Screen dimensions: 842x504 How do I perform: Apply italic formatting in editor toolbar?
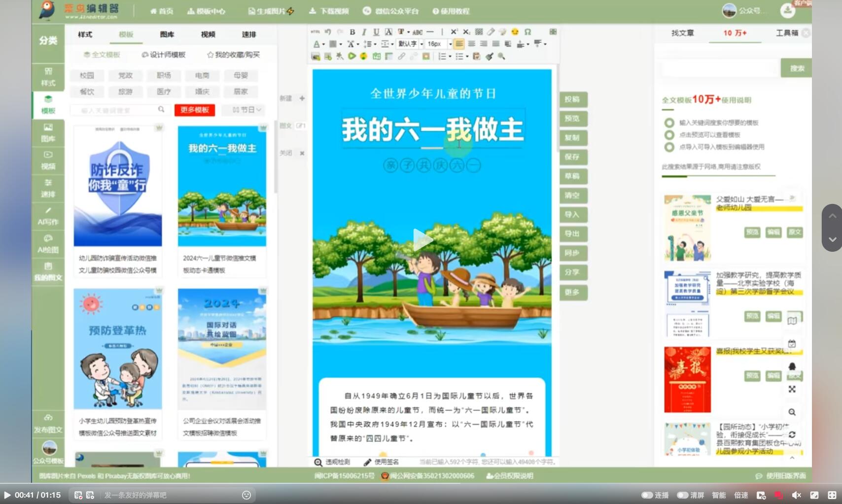[364, 32]
